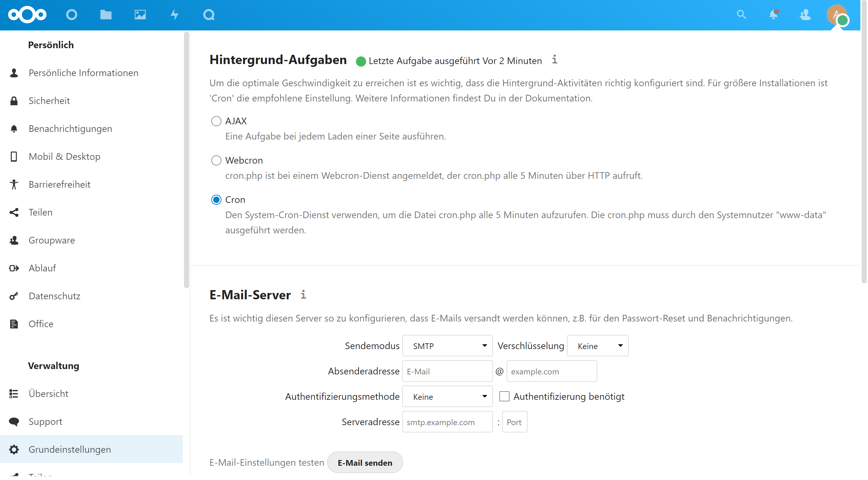This screenshot has height=480, width=868.
Task: Click info icon next to E-Mail-Server
Action: [303, 295]
